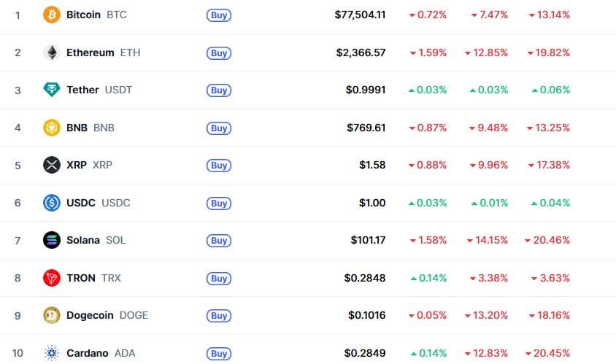Click the Cardano logo icon
This screenshot has width=616, height=364.
coord(52,353)
